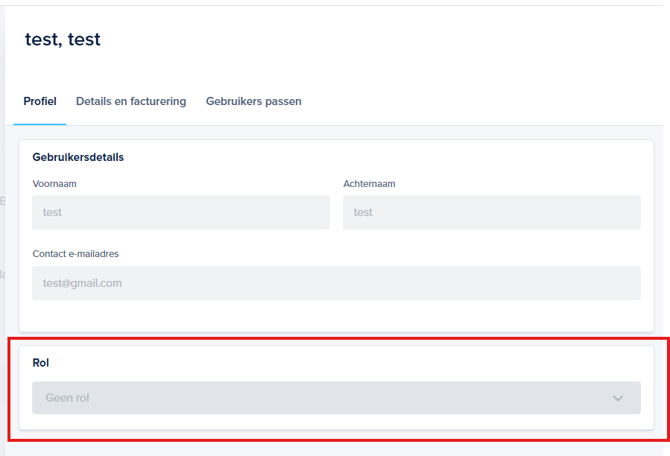Click empty space beside Gebruikersdetails heading
The image size is (670, 456).
coord(400,157)
